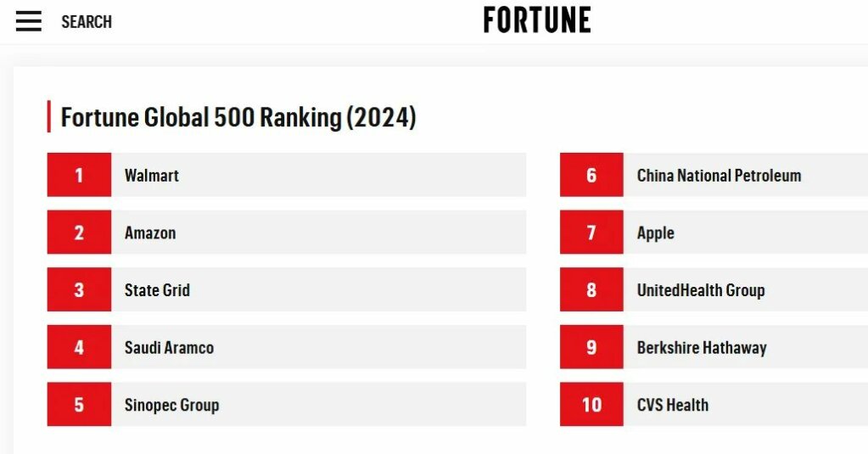Open the hamburger menu icon

click(29, 21)
